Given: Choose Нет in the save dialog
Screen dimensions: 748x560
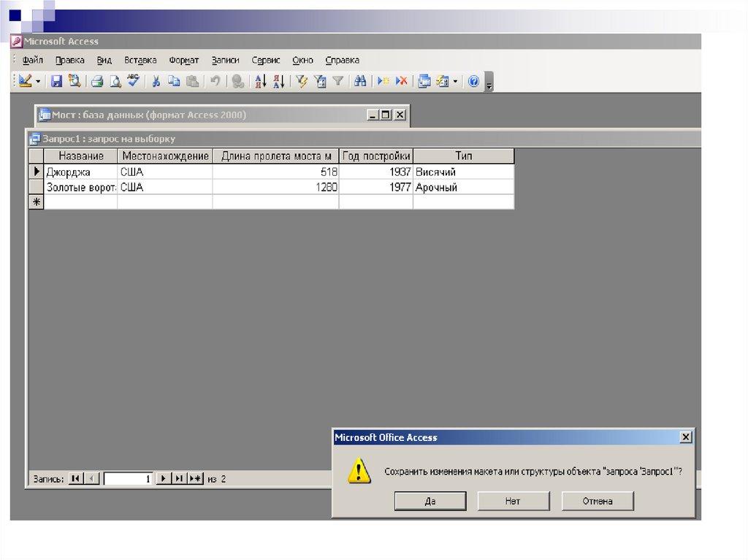Looking at the screenshot, I should click(513, 501).
